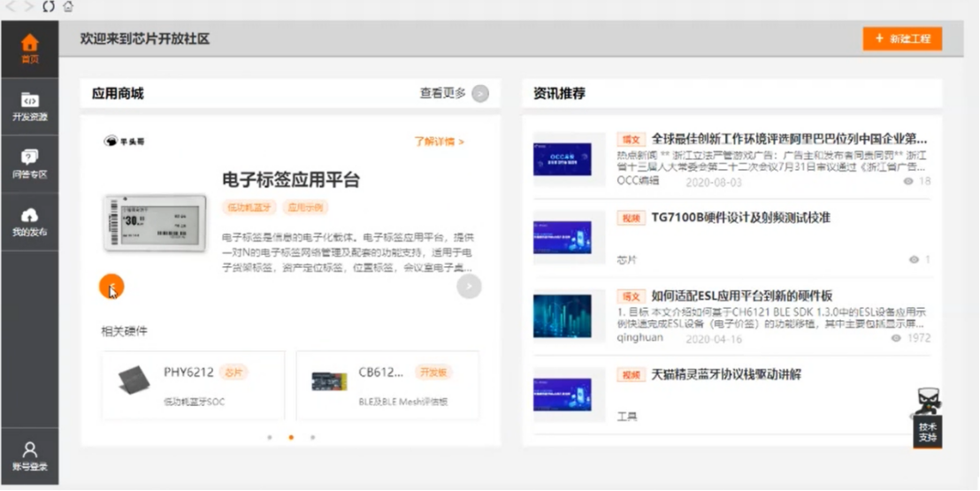Go to previous slide with orange arrow
The height and width of the screenshot is (491, 980).
click(x=111, y=287)
